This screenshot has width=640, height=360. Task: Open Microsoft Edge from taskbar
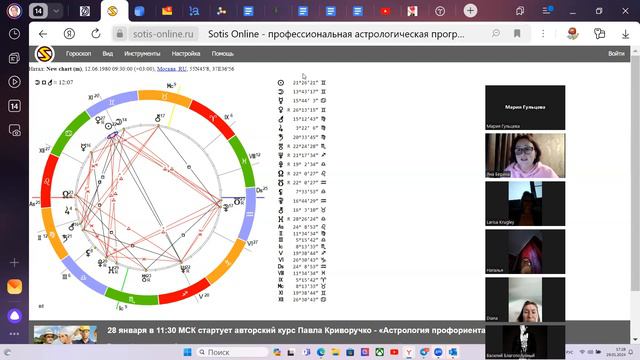tap(321, 352)
